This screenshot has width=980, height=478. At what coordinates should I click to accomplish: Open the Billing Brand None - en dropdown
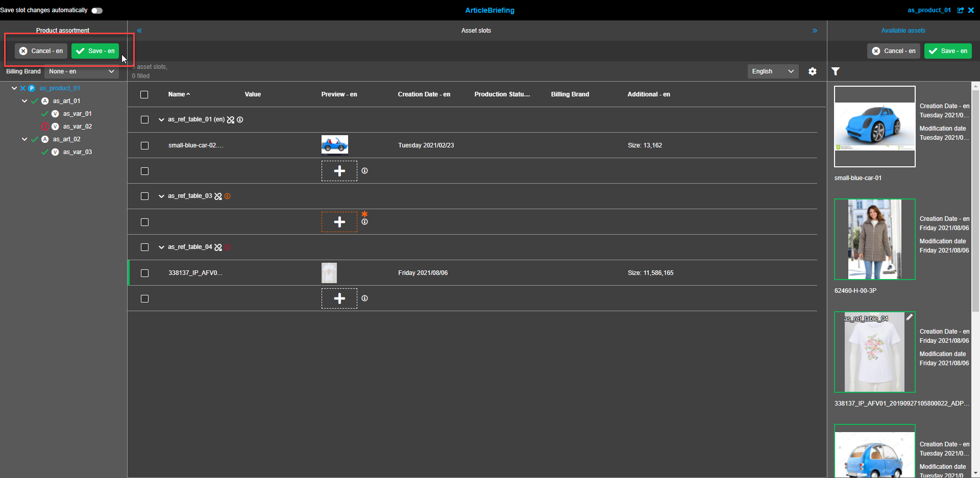(x=81, y=71)
